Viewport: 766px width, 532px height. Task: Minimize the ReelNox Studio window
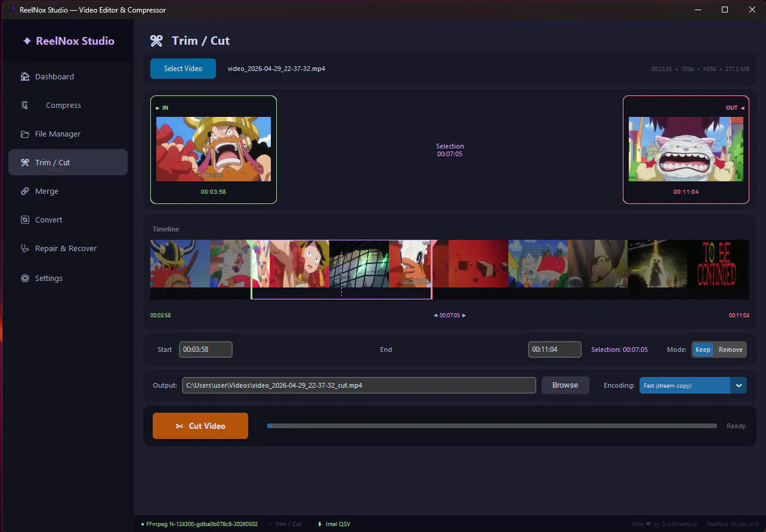coord(697,10)
